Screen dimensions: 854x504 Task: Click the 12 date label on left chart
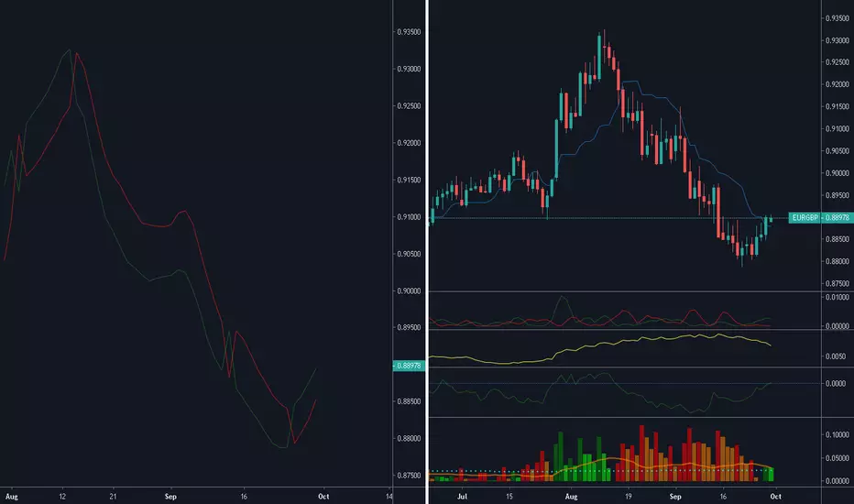[62, 497]
